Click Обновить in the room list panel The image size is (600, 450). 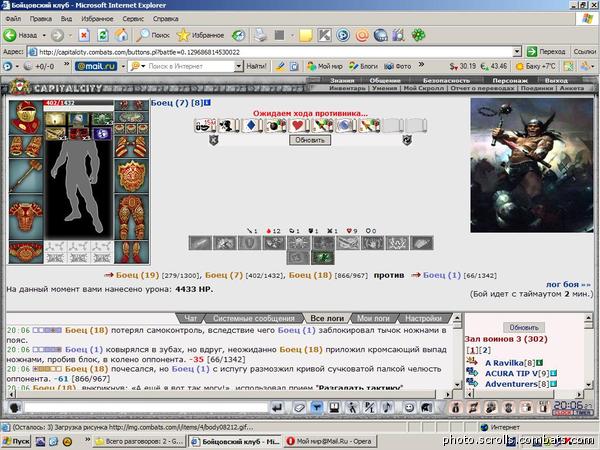524,328
